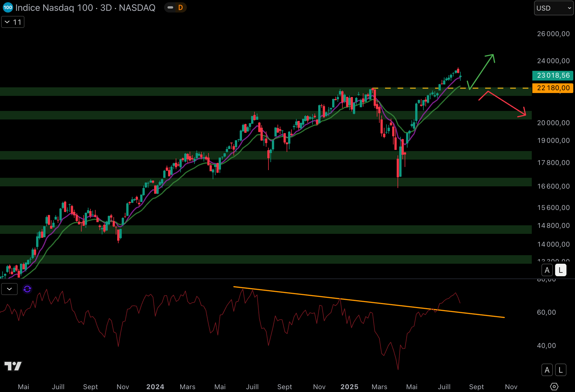The width and height of the screenshot is (575, 392).
Task: Toggle auto scale A on price pane
Action: click(x=547, y=270)
